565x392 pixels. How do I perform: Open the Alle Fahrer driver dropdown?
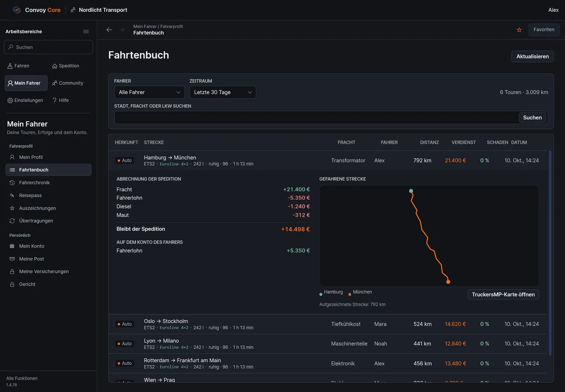pos(149,92)
